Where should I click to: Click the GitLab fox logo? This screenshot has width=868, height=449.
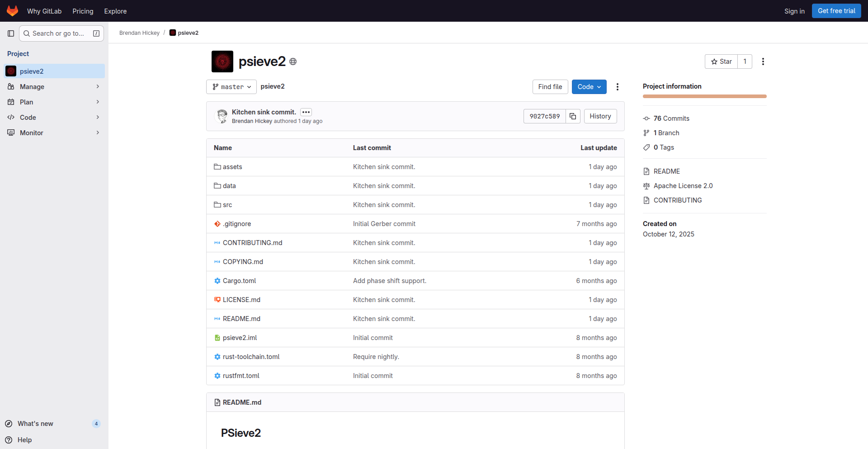coord(13,11)
